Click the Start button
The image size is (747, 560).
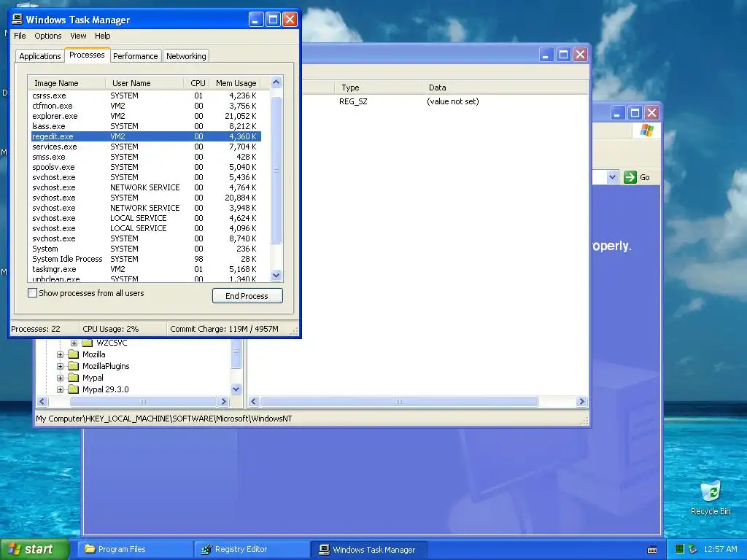[34, 549]
